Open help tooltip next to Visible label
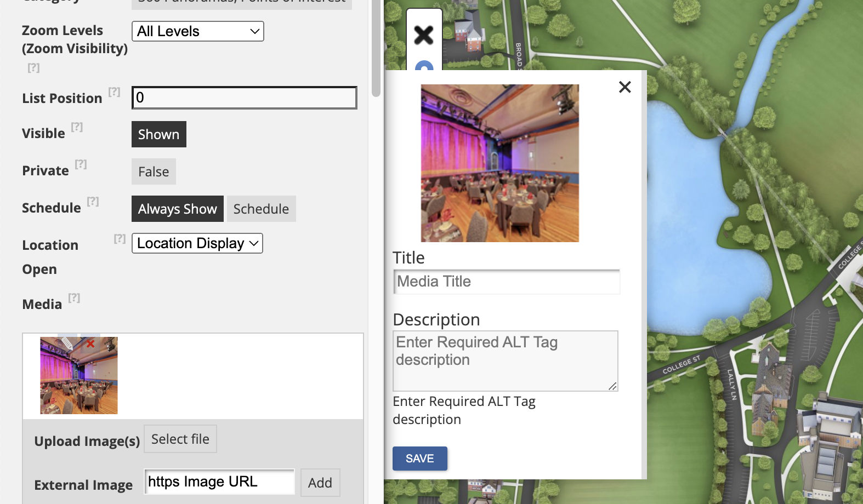This screenshot has height=504, width=863. [77, 127]
